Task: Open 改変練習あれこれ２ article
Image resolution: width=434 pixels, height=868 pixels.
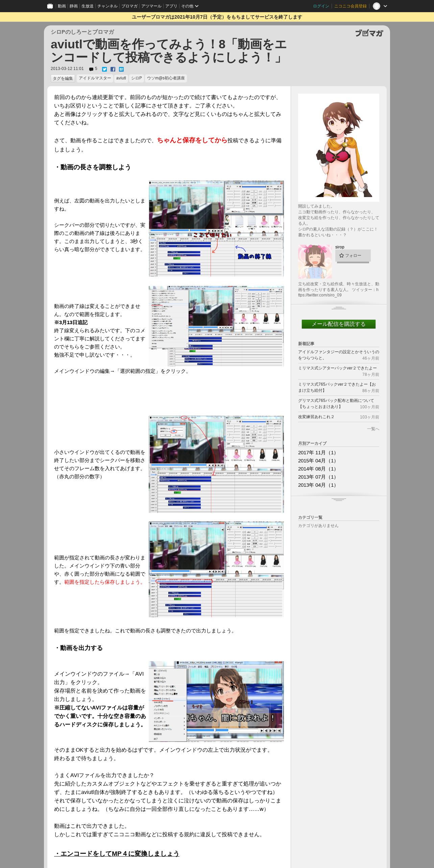Action: [316, 417]
